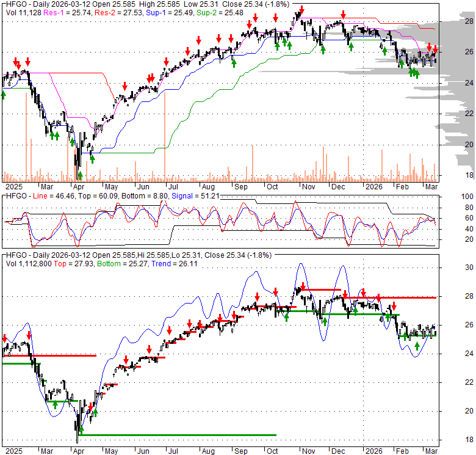Screen dimensions: 476x455
Task: Click the Vol 11,128 value in top chart
Action: point(24,13)
